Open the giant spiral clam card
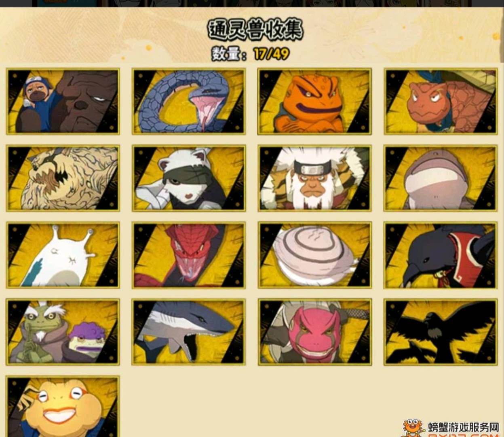 (x=315, y=255)
